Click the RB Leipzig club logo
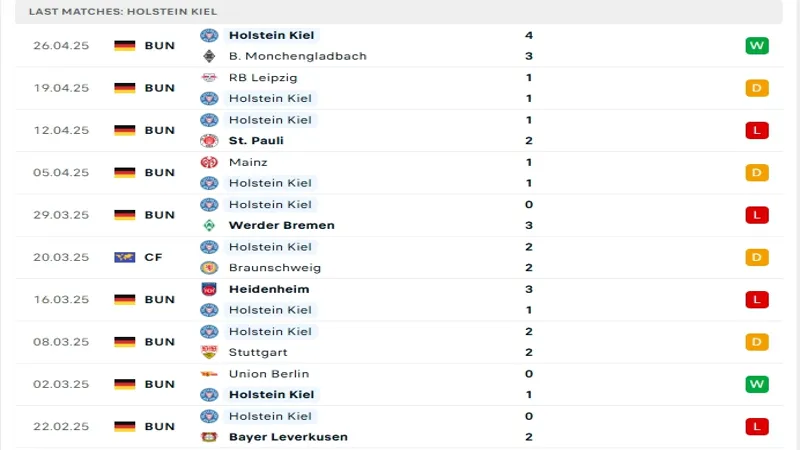800x450 pixels. tap(209, 77)
